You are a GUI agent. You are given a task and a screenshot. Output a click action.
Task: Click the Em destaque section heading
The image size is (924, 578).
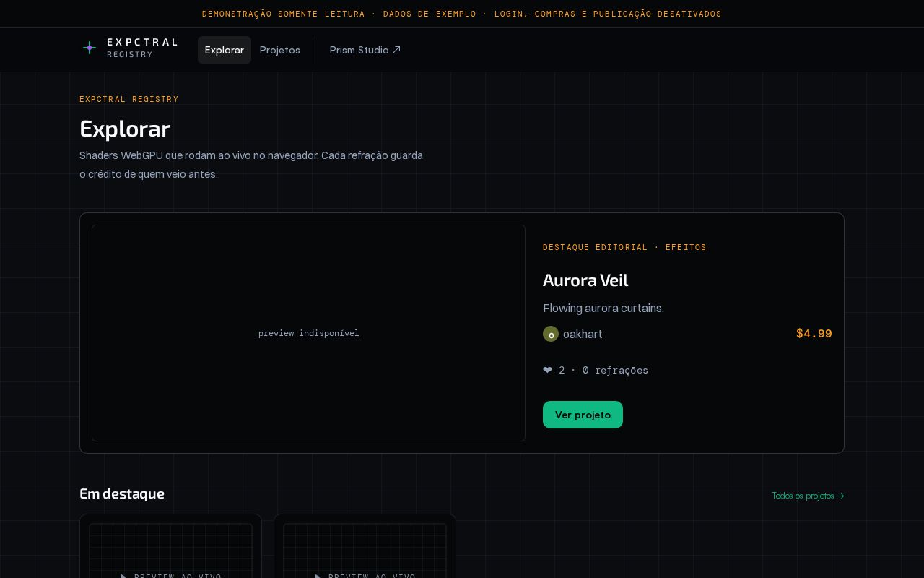pos(122,493)
